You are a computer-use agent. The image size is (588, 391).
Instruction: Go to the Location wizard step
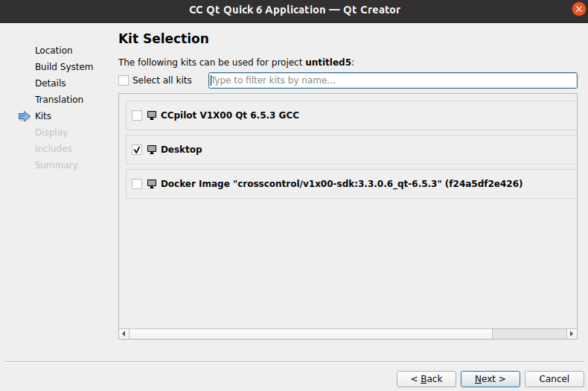[54, 51]
